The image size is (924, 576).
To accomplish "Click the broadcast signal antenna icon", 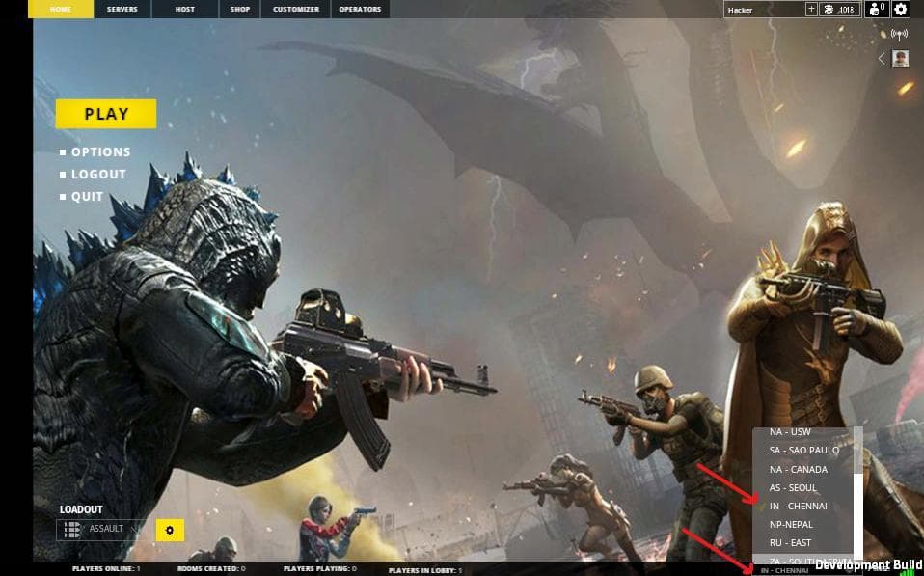I will tap(899, 34).
